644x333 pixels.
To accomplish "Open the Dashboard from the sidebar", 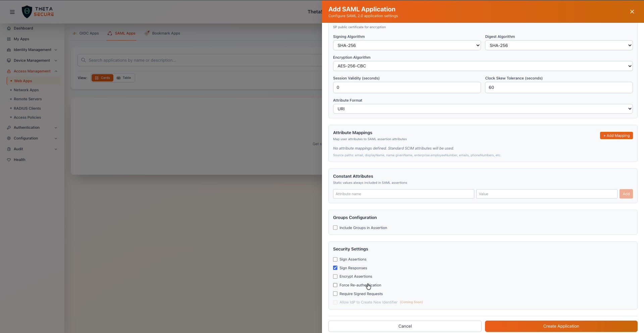I will [x=23, y=28].
